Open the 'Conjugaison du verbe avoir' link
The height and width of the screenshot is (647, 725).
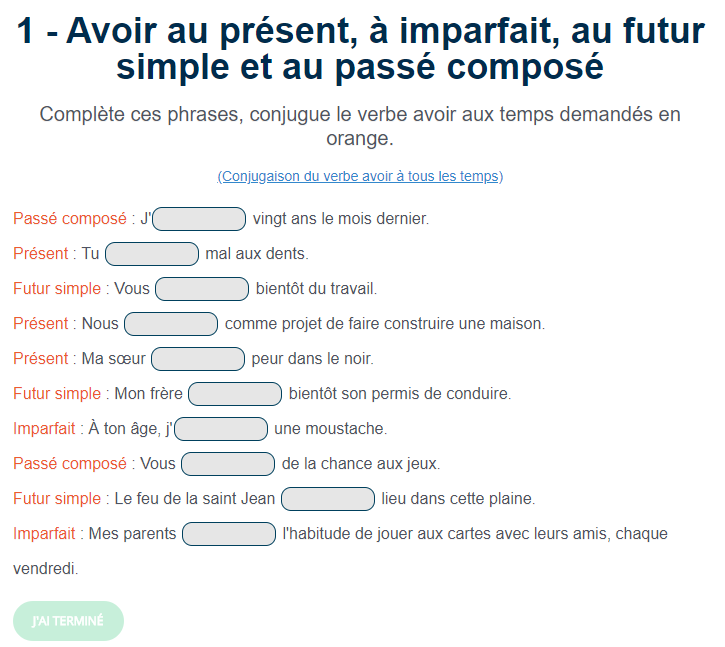pyautogui.click(x=360, y=176)
